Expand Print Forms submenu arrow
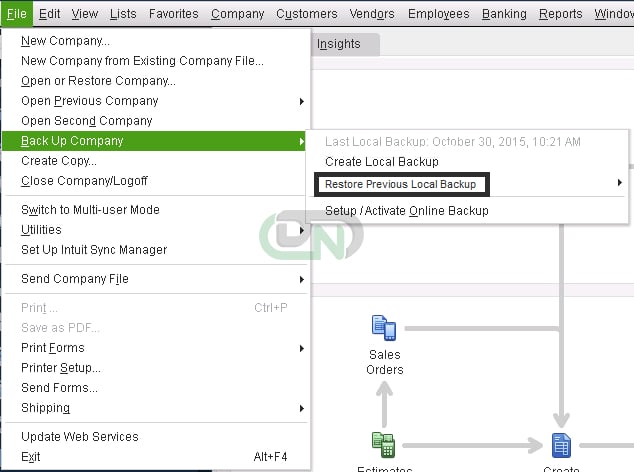This screenshot has width=634, height=472. pyautogui.click(x=302, y=348)
